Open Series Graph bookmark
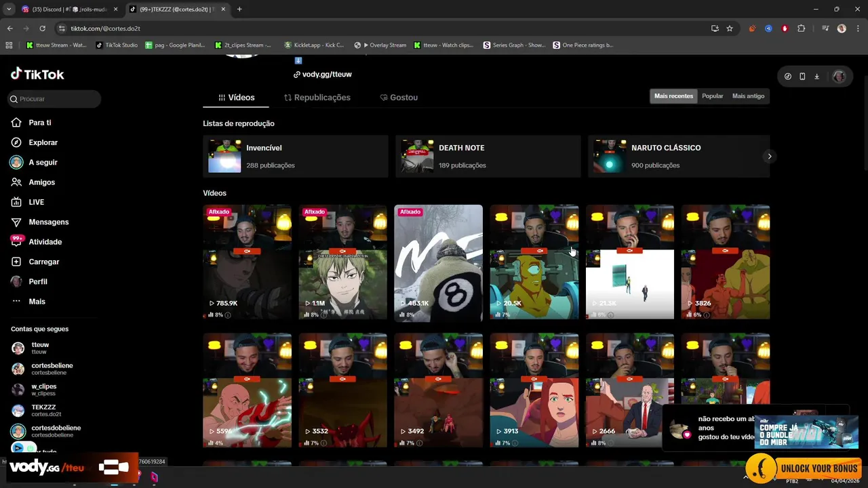 514,45
